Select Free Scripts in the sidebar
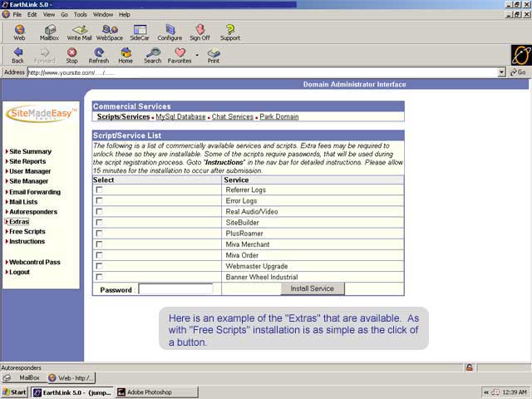This screenshot has height=399, width=532. (27, 232)
